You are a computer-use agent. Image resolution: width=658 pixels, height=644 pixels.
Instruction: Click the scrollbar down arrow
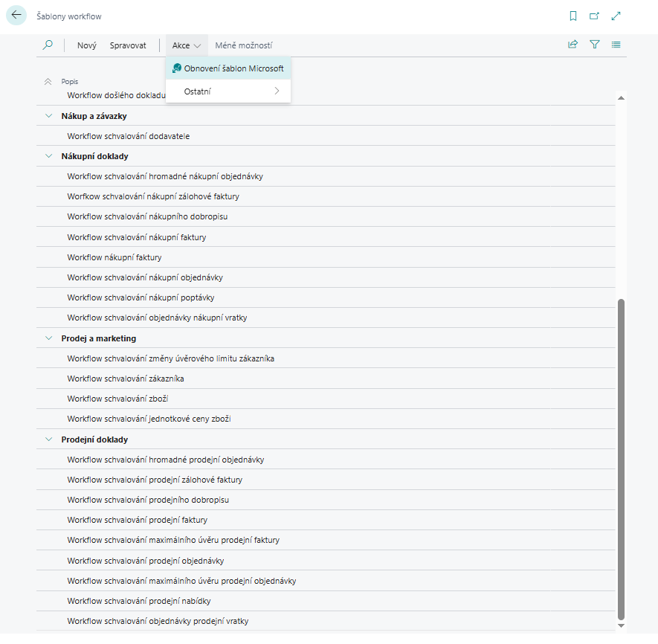click(x=621, y=625)
